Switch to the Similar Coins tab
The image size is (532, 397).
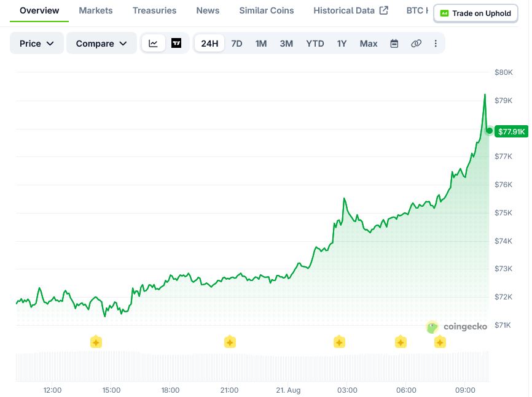[x=267, y=10]
